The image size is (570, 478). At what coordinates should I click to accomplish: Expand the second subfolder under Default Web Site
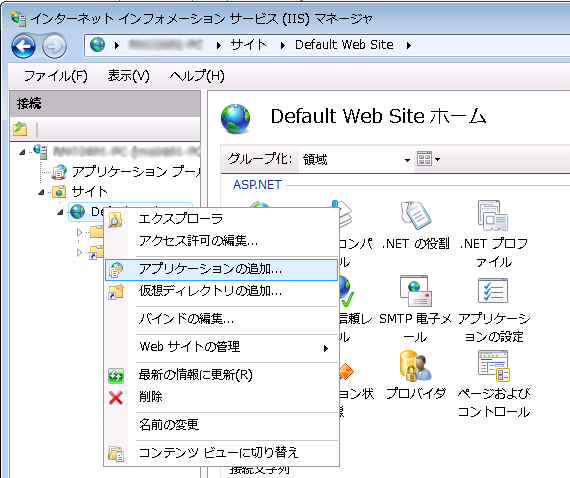79,252
